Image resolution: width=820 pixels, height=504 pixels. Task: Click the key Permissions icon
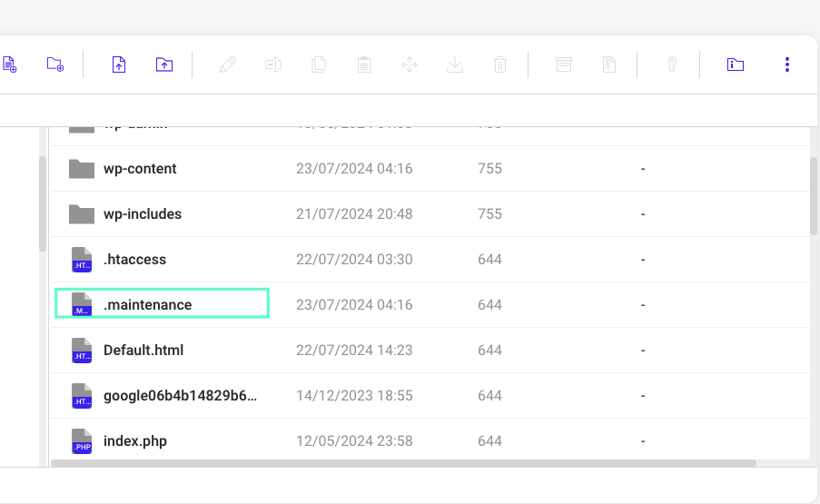(672, 64)
